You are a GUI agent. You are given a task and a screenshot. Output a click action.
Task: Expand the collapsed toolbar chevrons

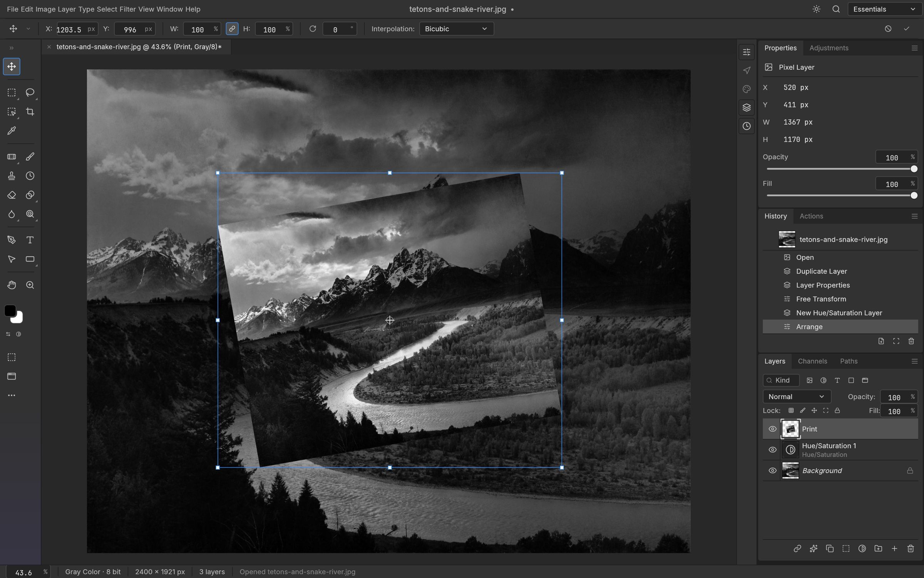tap(12, 48)
